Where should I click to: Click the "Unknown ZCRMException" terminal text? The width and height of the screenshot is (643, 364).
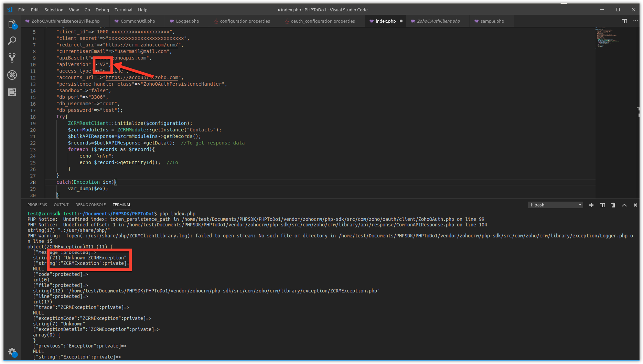(x=95, y=258)
